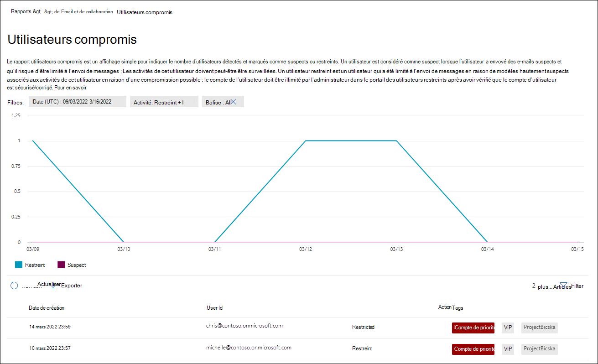This screenshot has width=598, height=364.
Task: Click Compte de priorité tag in michelle row
Action: [473, 349]
